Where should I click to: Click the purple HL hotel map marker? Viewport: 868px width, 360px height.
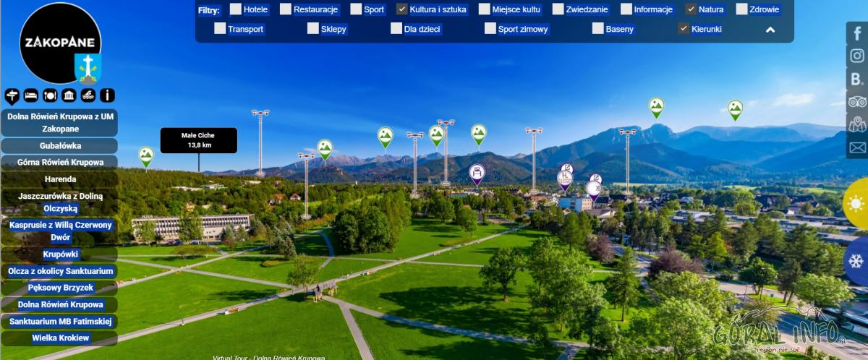tap(565, 178)
